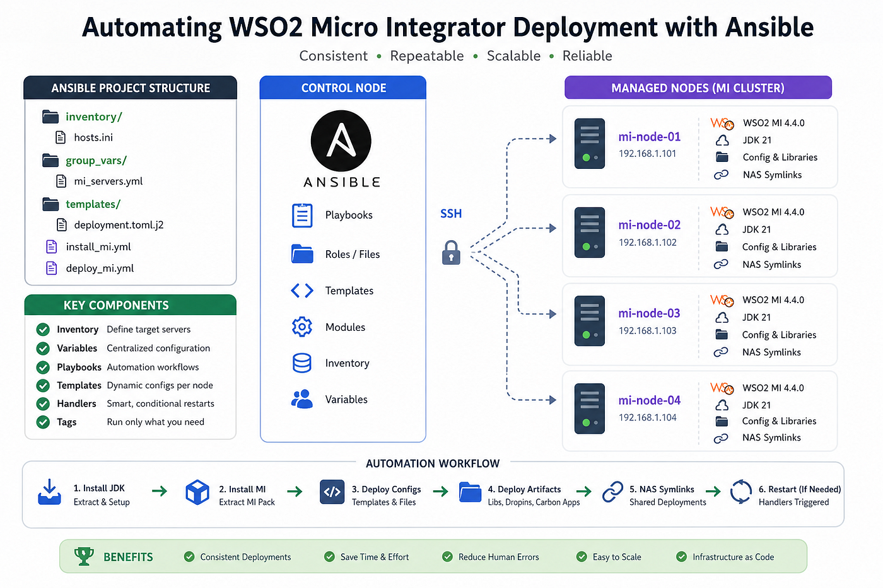Click the templates/ folder icon
The height and width of the screenshot is (588, 883).
[x=50, y=204]
